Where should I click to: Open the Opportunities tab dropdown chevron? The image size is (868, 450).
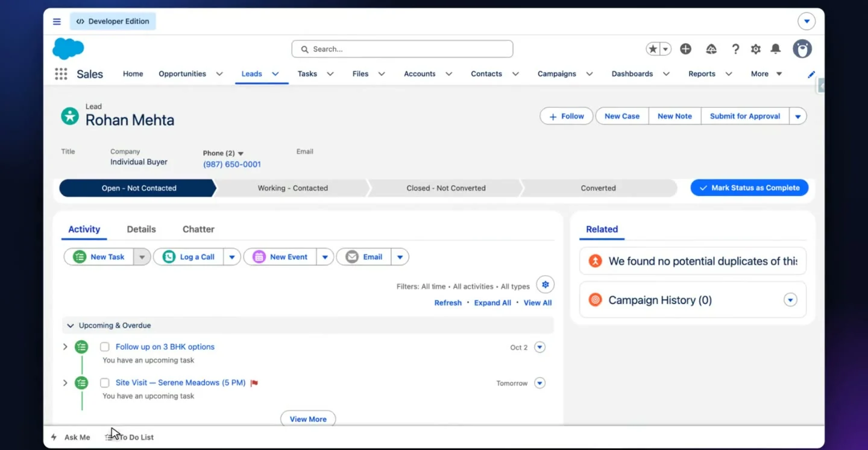pos(219,74)
